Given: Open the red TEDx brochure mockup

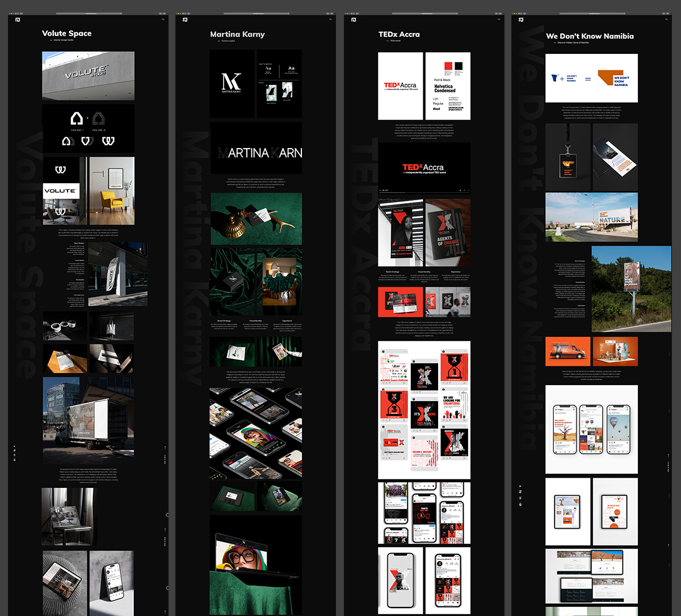Looking at the screenshot, I should click(401, 302).
